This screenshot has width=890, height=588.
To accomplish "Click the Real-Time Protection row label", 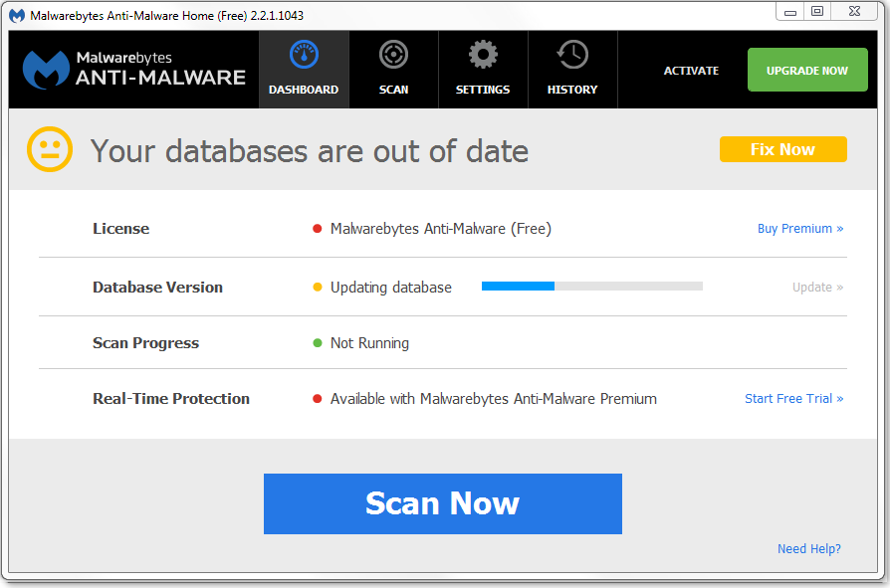I will [x=171, y=399].
